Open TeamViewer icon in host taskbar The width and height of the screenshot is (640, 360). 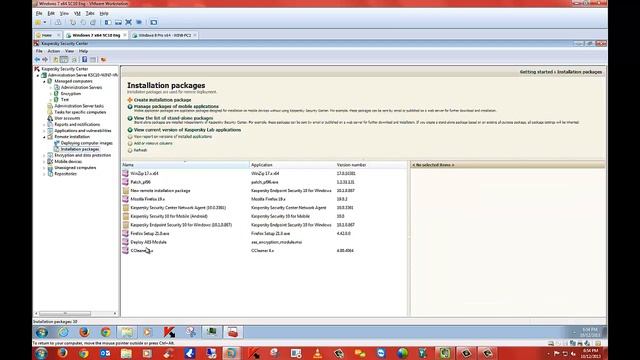[x=381, y=353]
